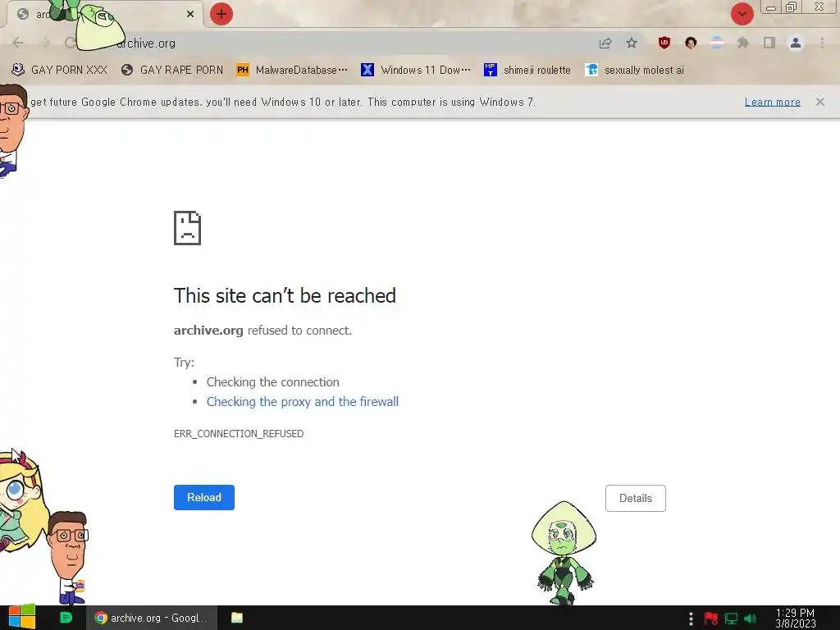The height and width of the screenshot is (630, 840).
Task: Open the shimeji roulette bookmark
Action: point(527,70)
